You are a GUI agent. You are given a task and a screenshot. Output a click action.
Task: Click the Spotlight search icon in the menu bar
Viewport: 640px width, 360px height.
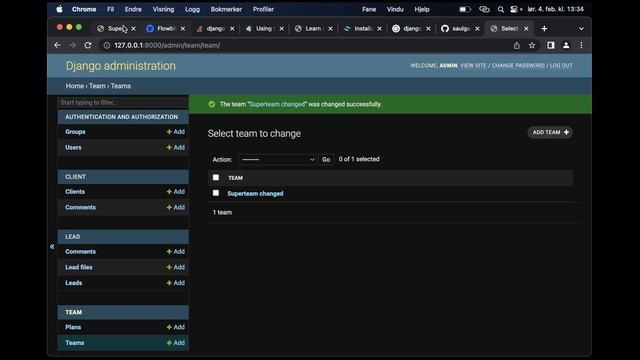500,9
